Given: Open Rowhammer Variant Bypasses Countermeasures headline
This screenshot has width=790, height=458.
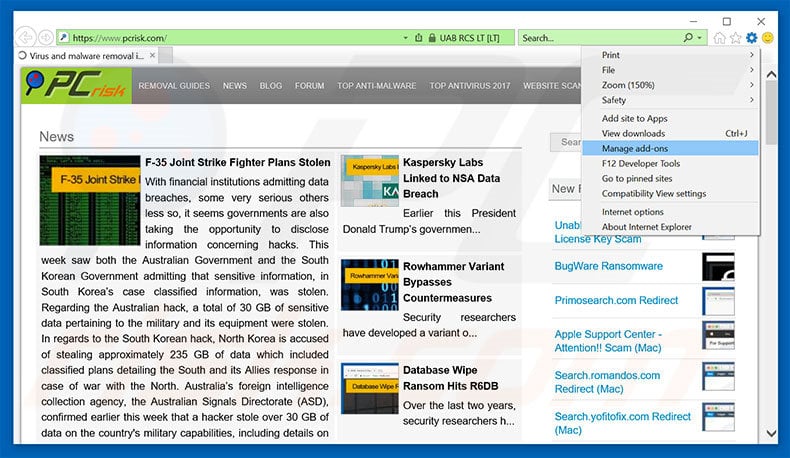Looking at the screenshot, I should click(x=453, y=282).
